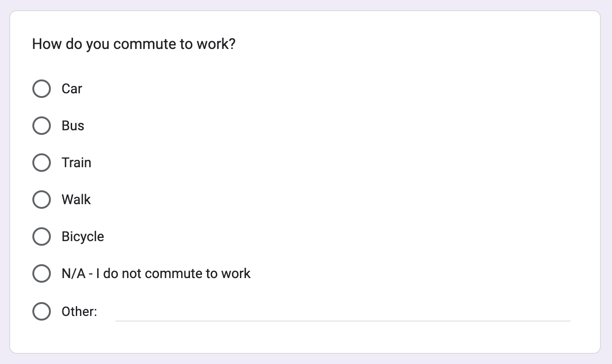Pick the Train radio button
This screenshot has height=364, width=612.
pos(42,163)
